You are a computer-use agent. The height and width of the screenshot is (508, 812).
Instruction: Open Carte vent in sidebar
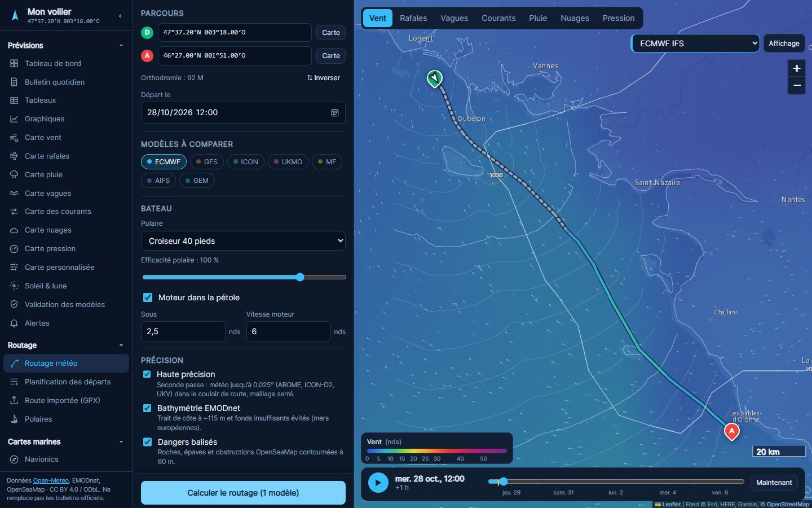[x=66, y=137]
